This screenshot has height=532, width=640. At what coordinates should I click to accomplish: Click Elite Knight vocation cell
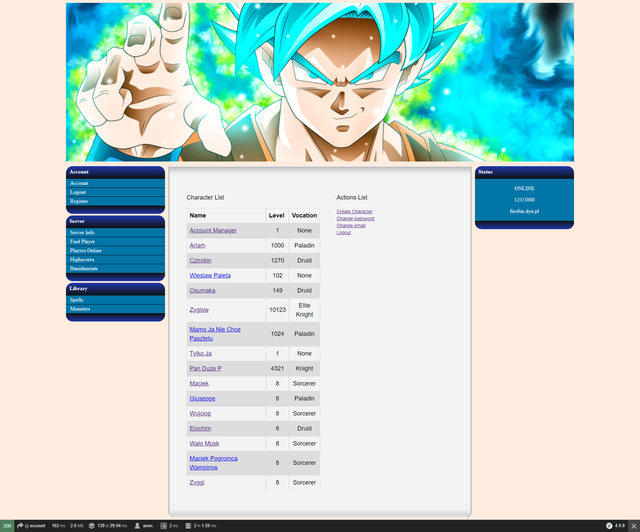(304, 310)
